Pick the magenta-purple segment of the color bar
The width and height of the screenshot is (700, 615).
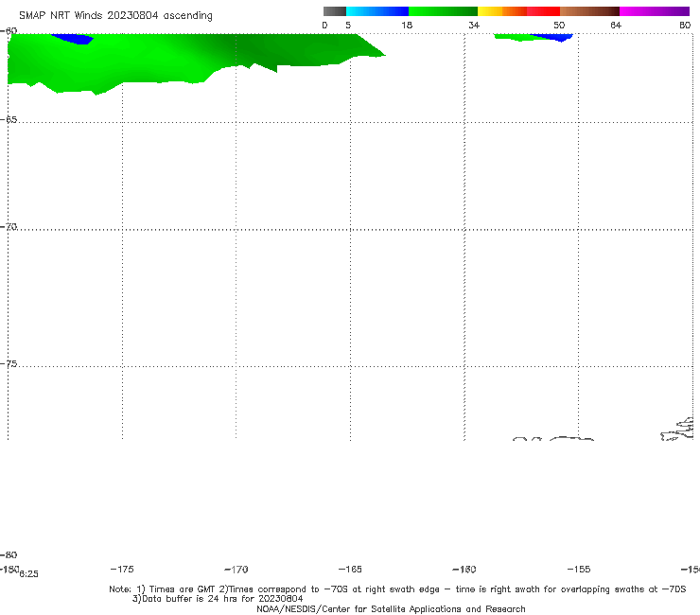[655, 11]
